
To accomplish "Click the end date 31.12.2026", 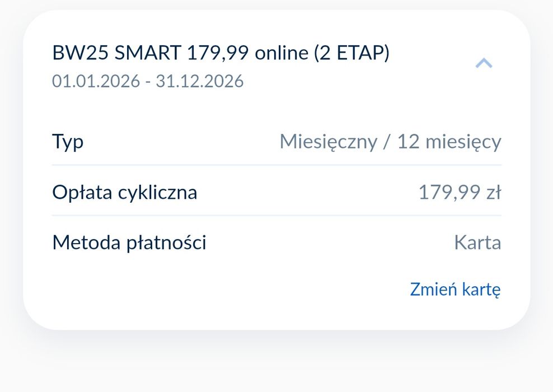I will pyautogui.click(x=200, y=81).
